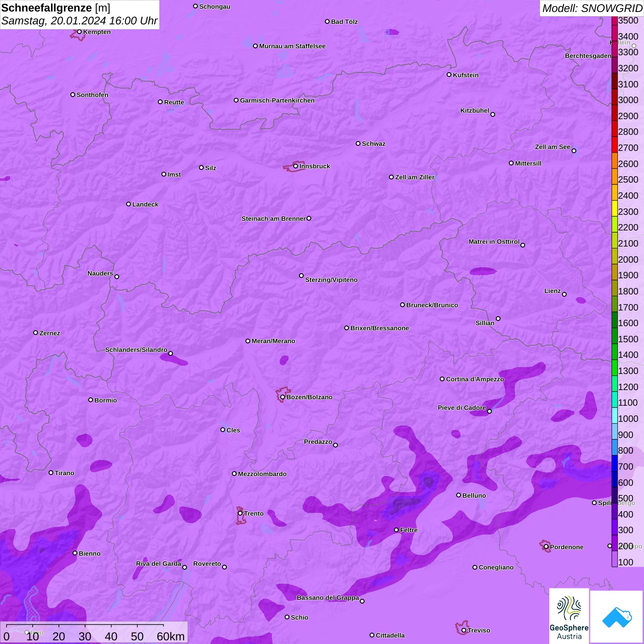The height and width of the screenshot is (644, 644).
Task: Click the Feltre marker dot
Action: tap(396, 530)
